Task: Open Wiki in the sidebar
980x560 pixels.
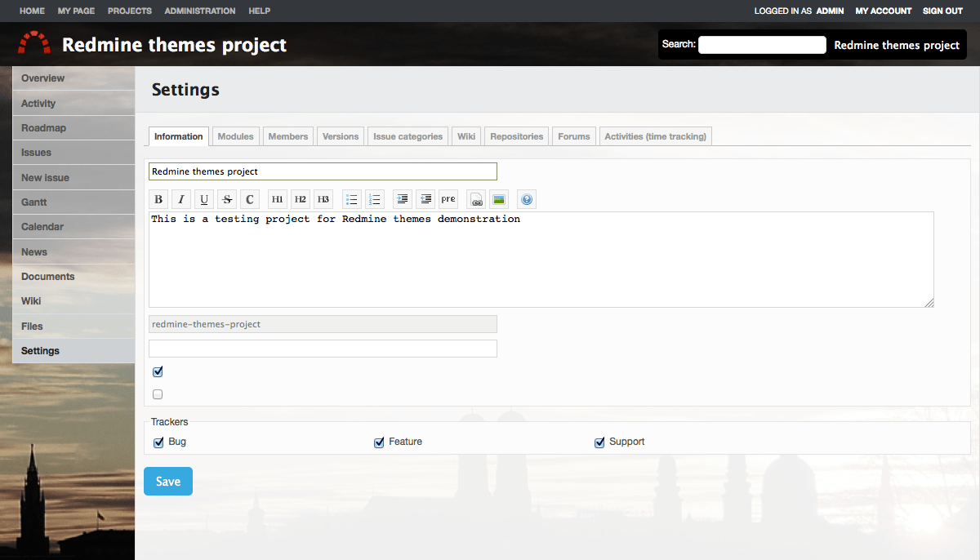Action: (x=73, y=301)
